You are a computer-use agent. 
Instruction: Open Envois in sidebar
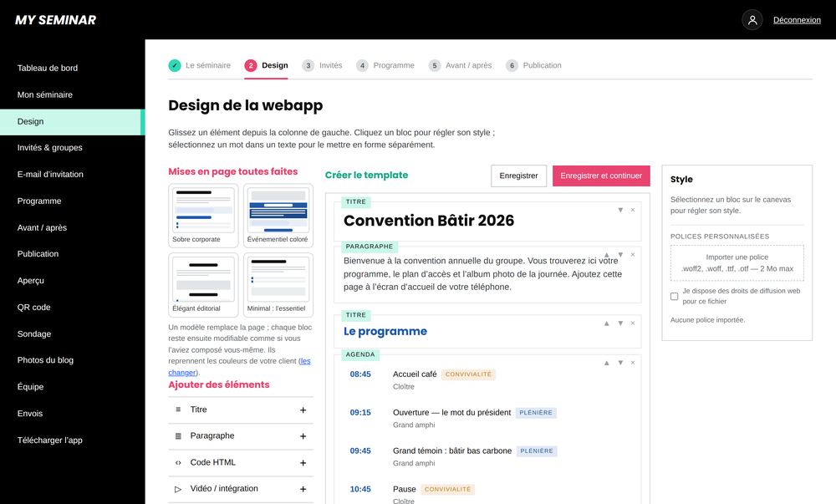pyautogui.click(x=73, y=414)
